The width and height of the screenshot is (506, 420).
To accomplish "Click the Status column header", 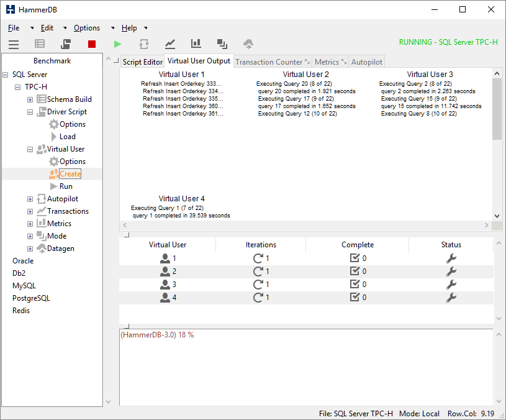I will (451, 245).
